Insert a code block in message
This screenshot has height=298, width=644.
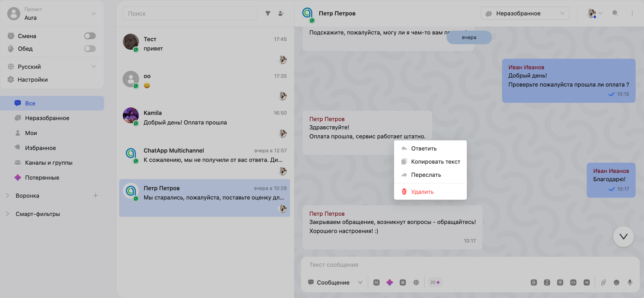pos(573,283)
